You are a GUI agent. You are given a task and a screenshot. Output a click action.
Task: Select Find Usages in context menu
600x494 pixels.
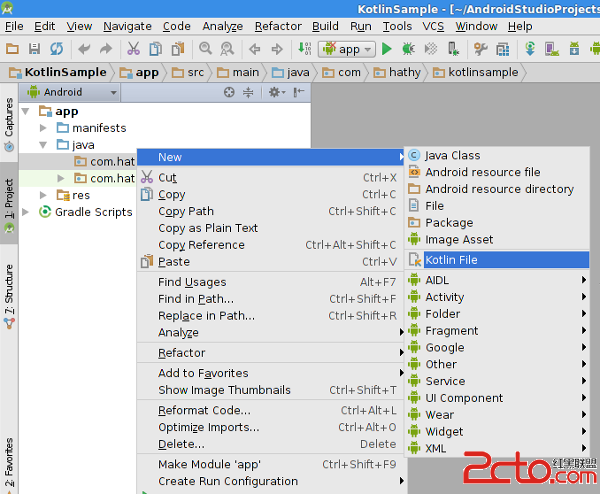point(270,282)
